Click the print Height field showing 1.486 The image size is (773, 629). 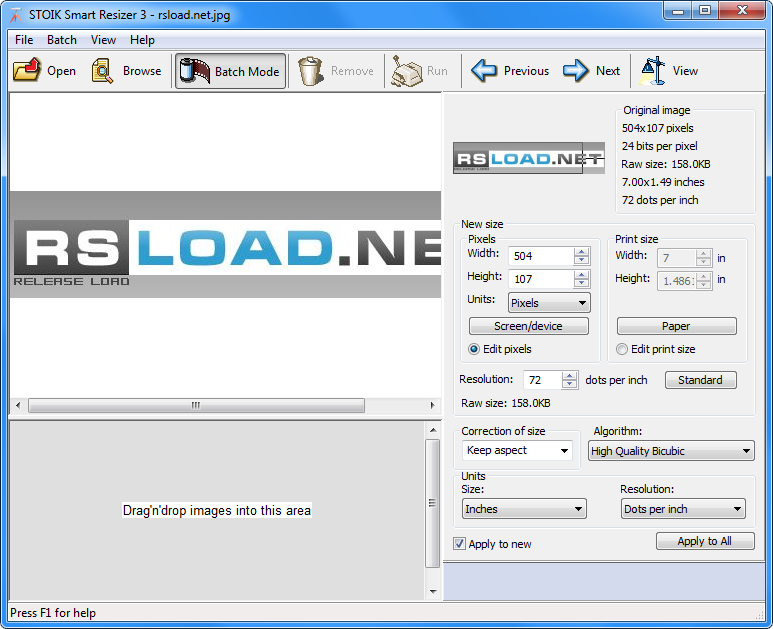point(677,281)
